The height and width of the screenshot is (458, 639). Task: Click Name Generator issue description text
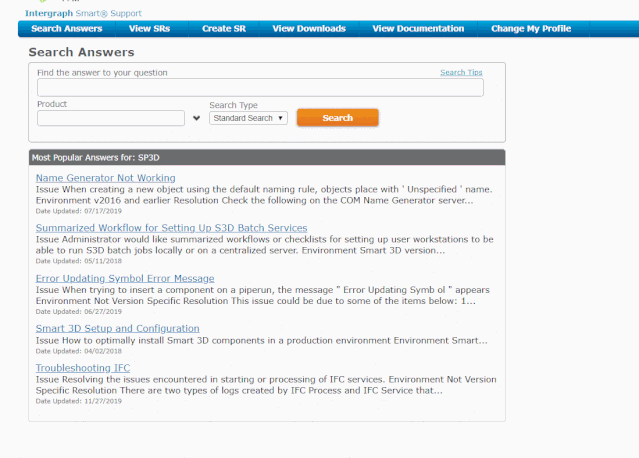tap(264, 195)
